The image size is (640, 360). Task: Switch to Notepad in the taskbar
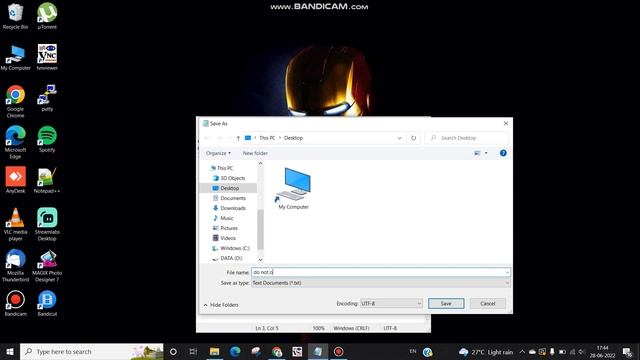[318, 351]
